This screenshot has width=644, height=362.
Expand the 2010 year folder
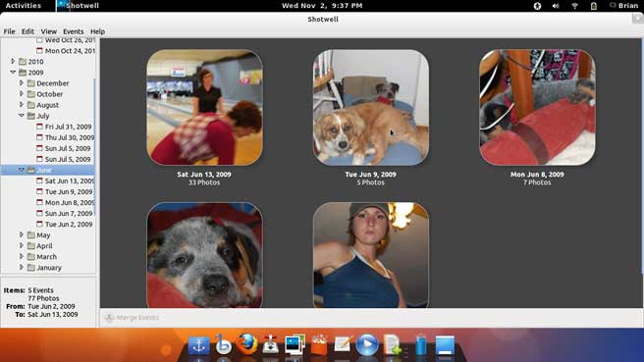(13, 61)
